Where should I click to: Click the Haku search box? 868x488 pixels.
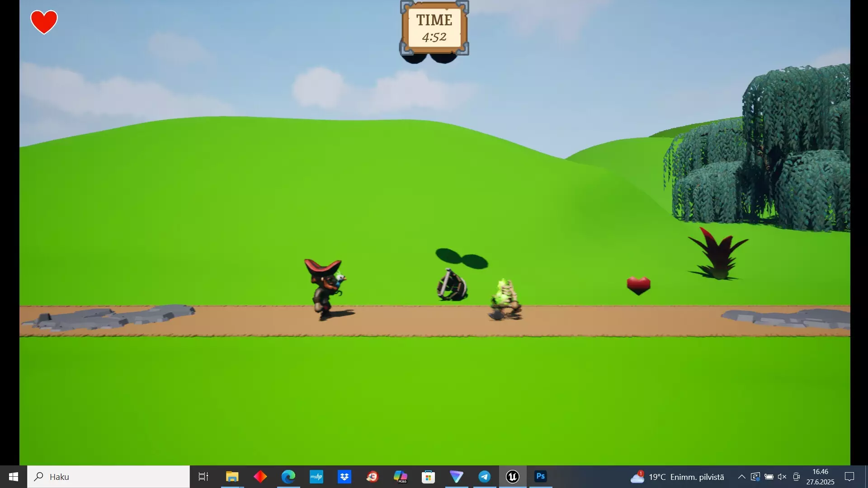click(108, 477)
